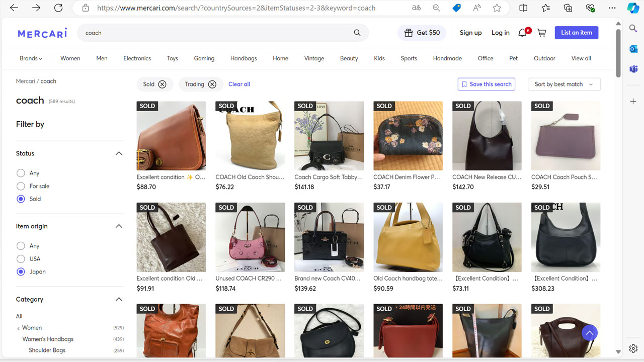Select Shoulder Bags subcategory
The image size is (644, 362).
tap(47, 350)
